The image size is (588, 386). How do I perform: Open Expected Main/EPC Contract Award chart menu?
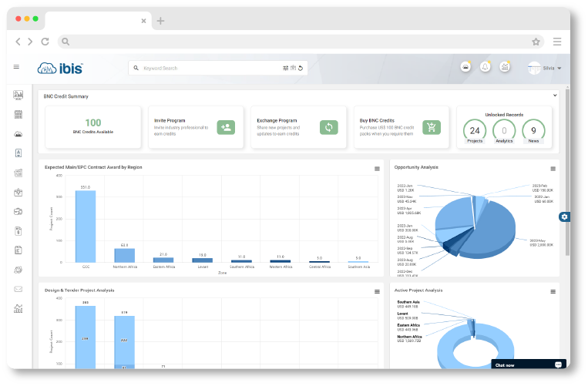point(377,168)
